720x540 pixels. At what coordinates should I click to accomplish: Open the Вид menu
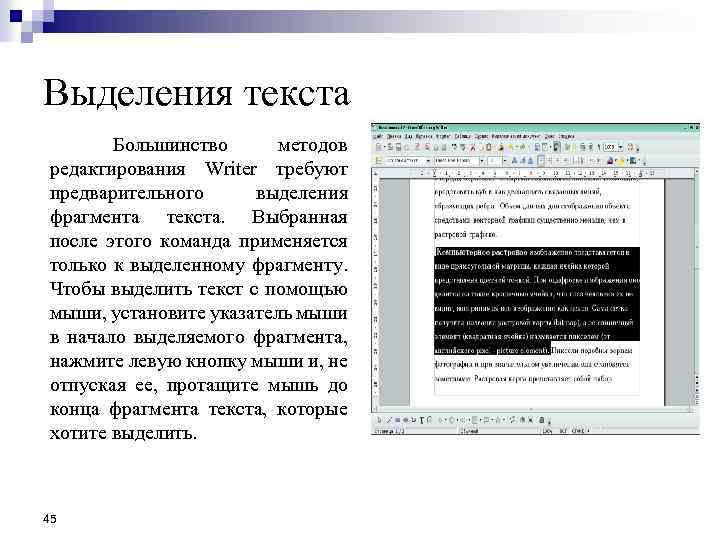click(x=409, y=136)
